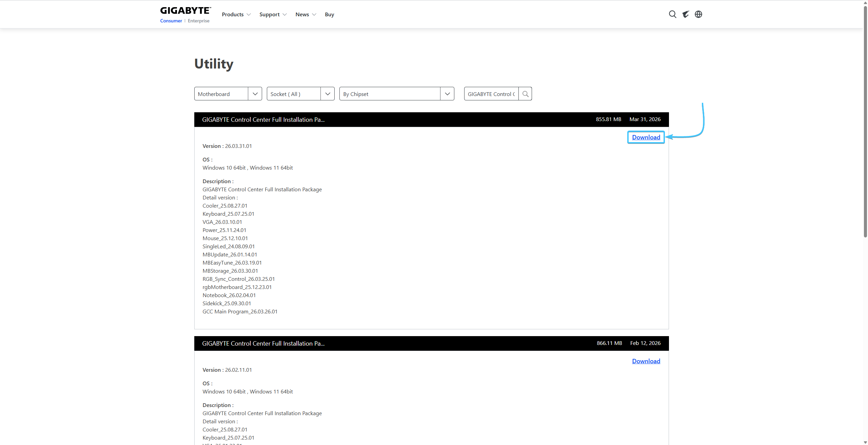The image size is (868, 445).
Task: Select the Consumer site link
Action: click(171, 21)
